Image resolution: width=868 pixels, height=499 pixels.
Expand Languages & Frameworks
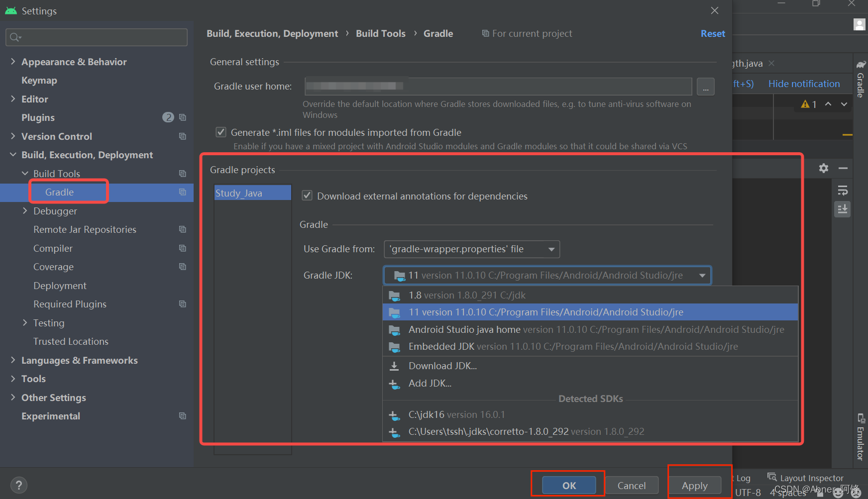pos(13,360)
